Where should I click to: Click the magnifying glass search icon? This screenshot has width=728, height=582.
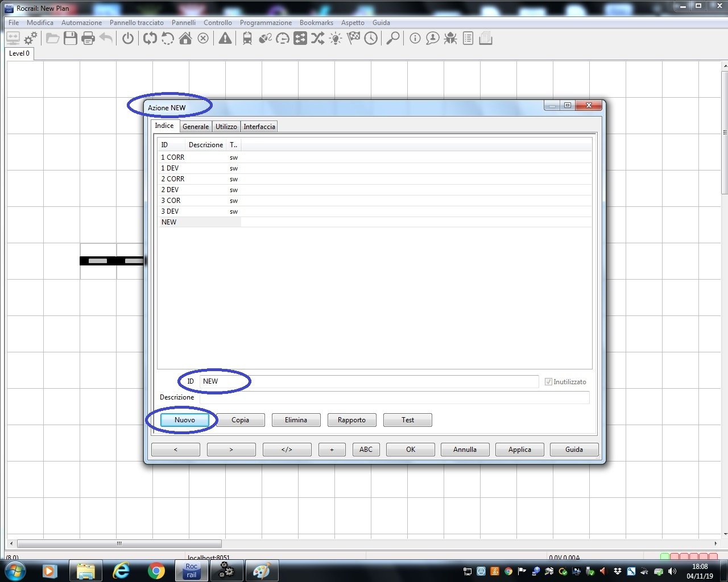(392, 39)
